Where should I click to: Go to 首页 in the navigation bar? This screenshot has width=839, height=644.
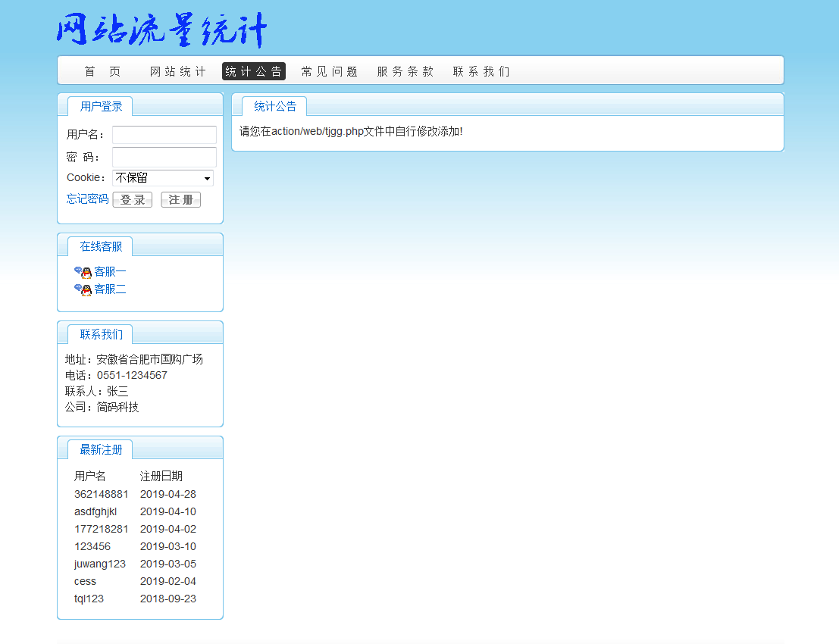pos(102,71)
